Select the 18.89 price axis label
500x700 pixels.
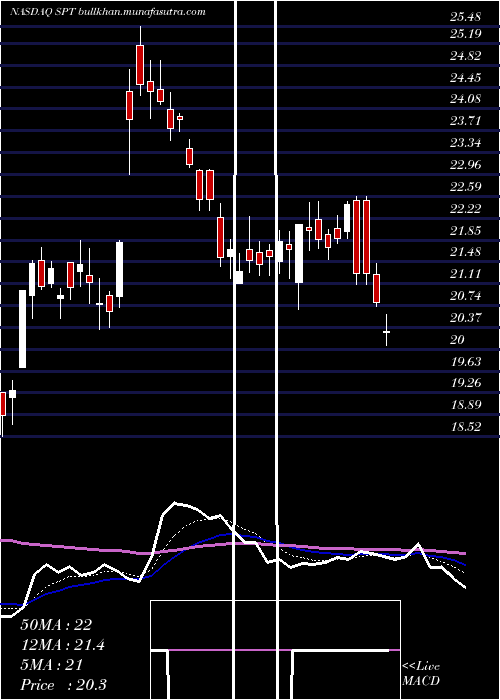coord(466,405)
